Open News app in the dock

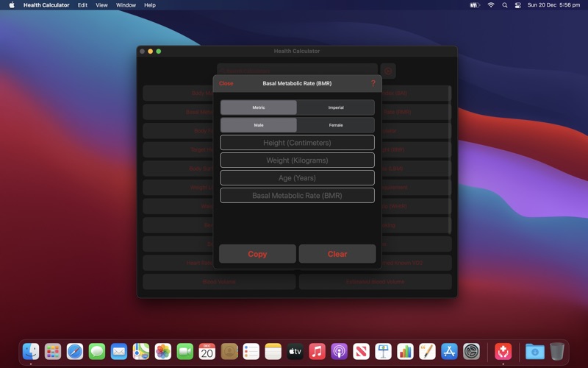(361, 352)
